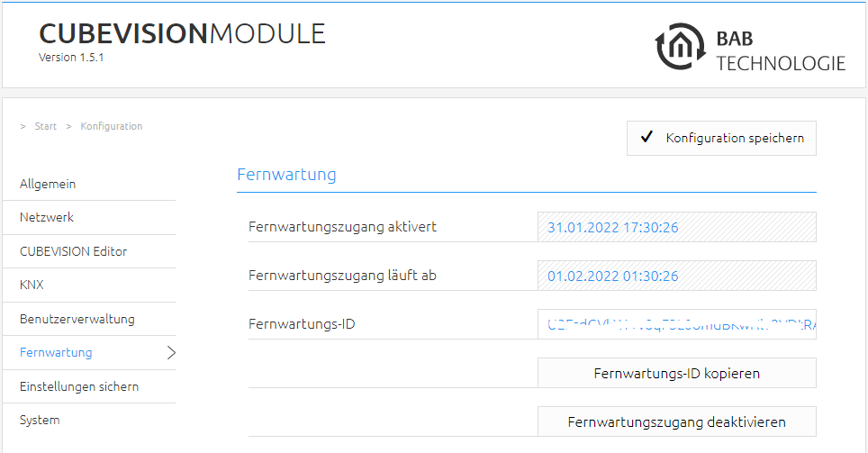Open Benutzerverwaltung in the sidebar
This screenshot has height=453, width=868.
click(89, 319)
